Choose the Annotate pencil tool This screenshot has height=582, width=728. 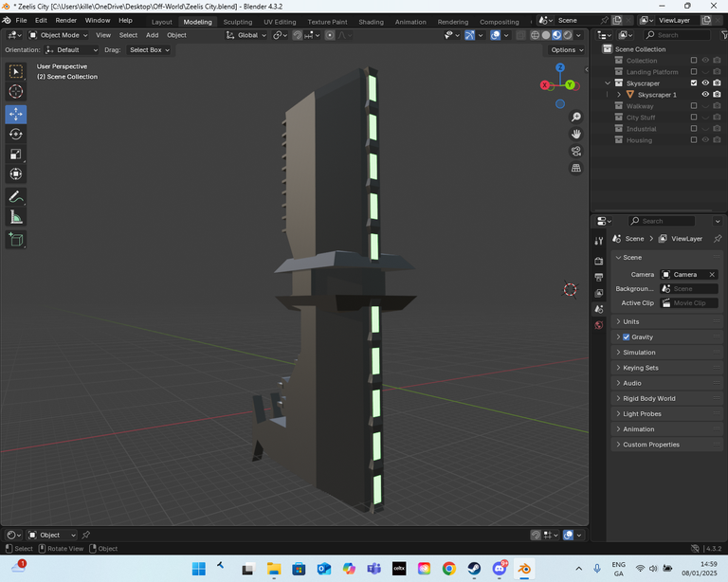point(16,197)
